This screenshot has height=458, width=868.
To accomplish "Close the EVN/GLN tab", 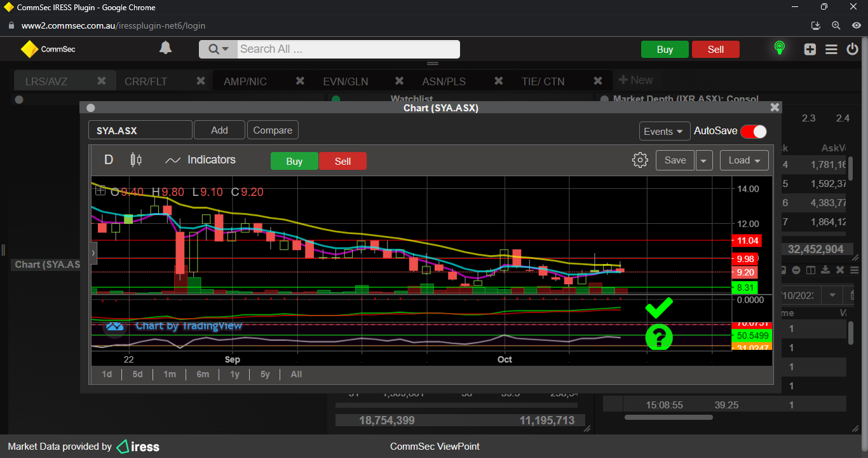I will click(399, 81).
